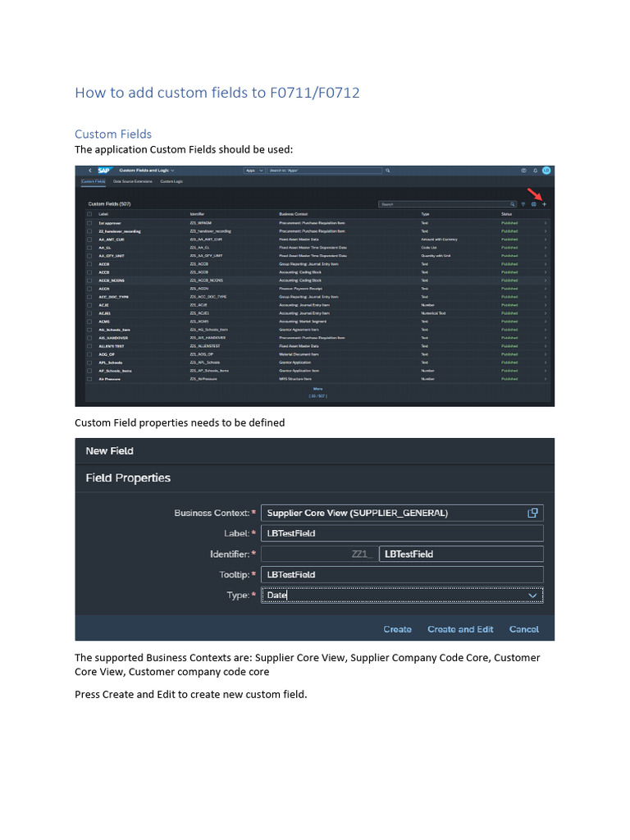Click the Label input containing LBTestField

pyautogui.click(x=402, y=533)
